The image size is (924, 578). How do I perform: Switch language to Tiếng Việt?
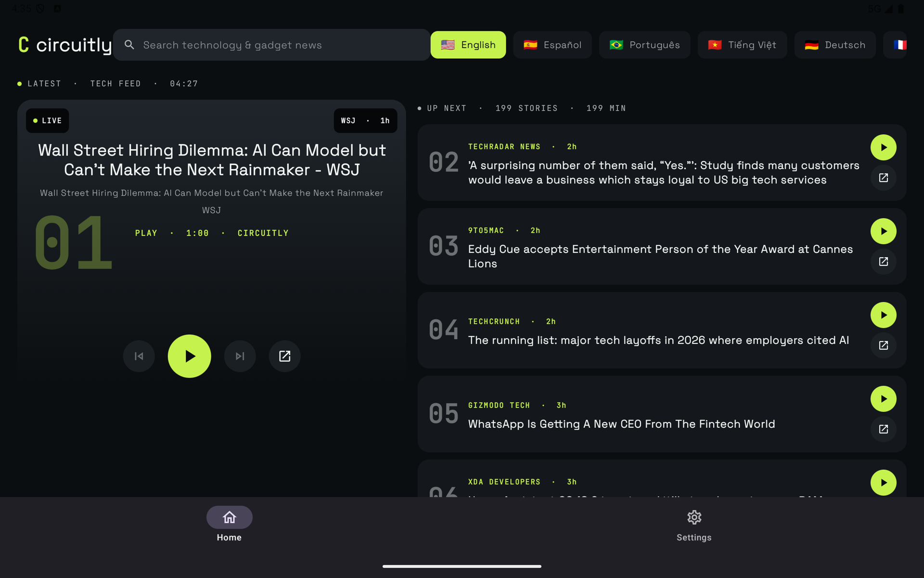[743, 45]
